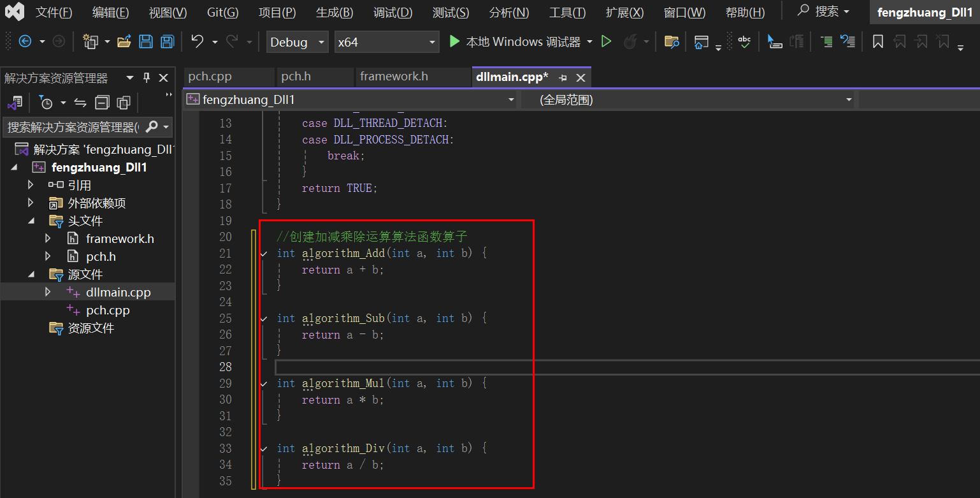This screenshot has height=498, width=980.
Task: Click the Visual Studio logo icon
Action: coord(15,11)
